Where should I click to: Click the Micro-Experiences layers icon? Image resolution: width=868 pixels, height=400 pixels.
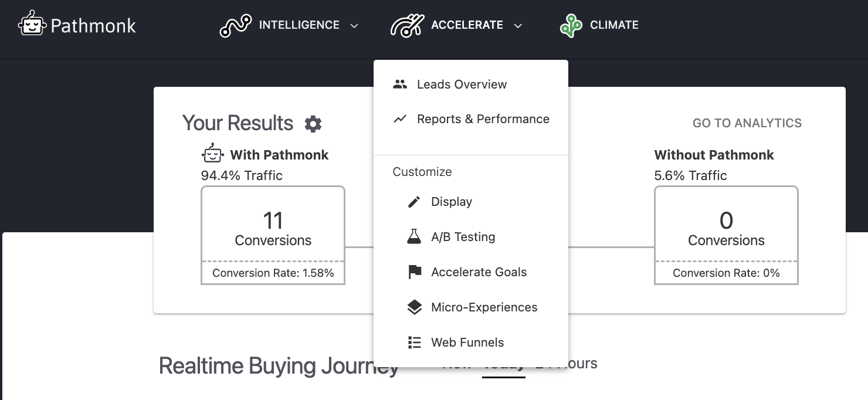pos(414,307)
